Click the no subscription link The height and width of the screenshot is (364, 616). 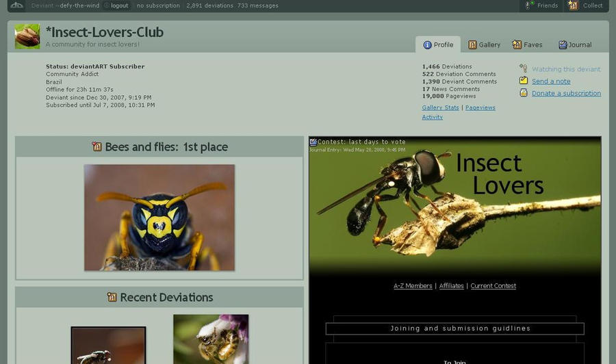pyautogui.click(x=158, y=5)
